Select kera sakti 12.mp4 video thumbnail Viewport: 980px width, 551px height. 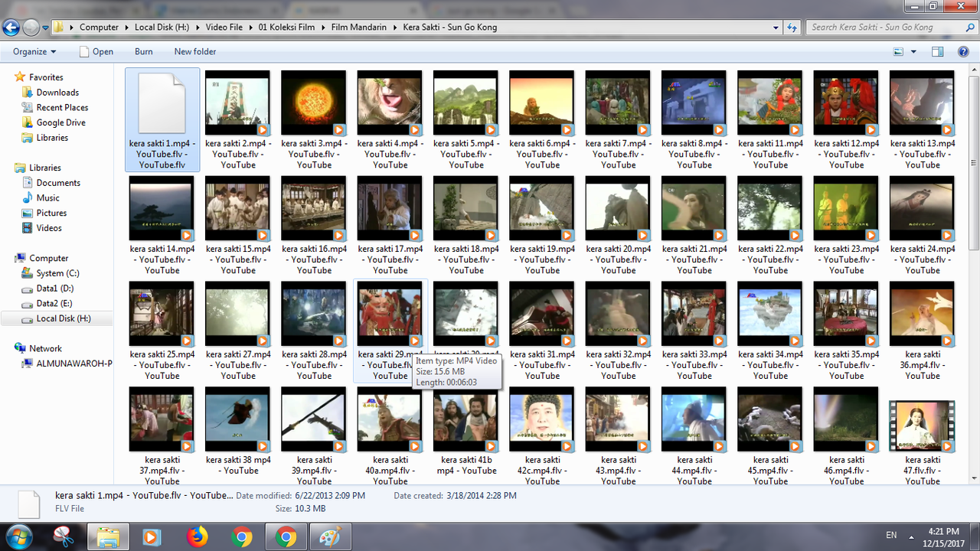[x=846, y=103]
